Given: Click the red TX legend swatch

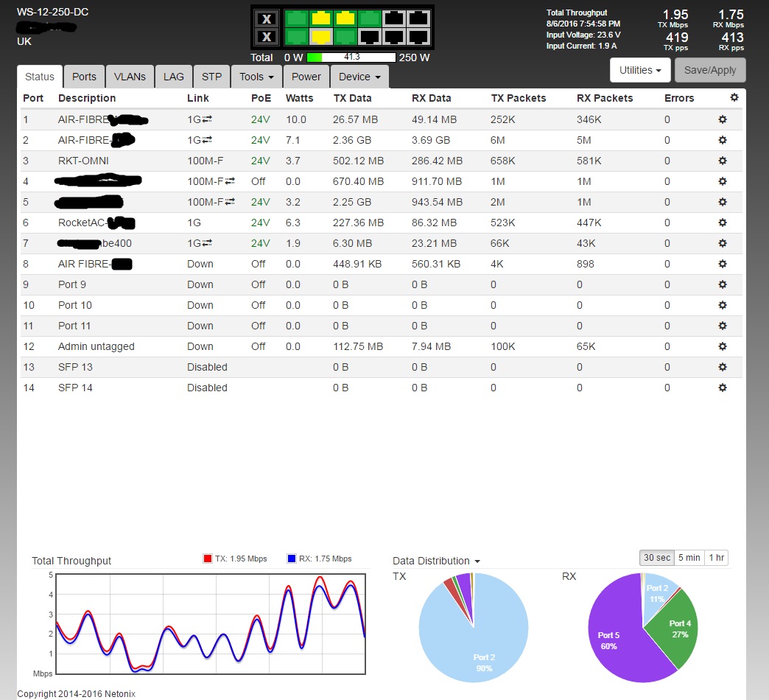Looking at the screenshot, I should point(207,559).
